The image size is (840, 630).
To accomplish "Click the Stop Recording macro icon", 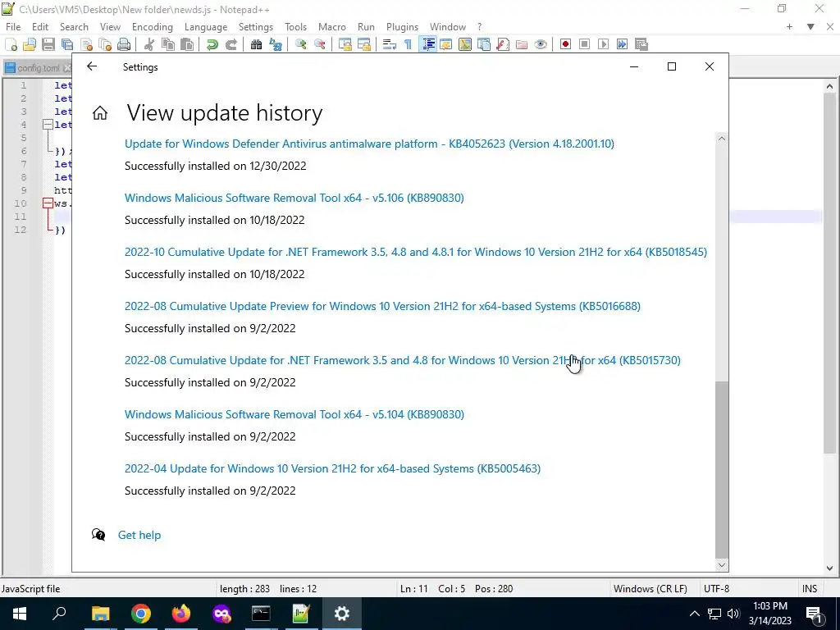I will [584, 44].
